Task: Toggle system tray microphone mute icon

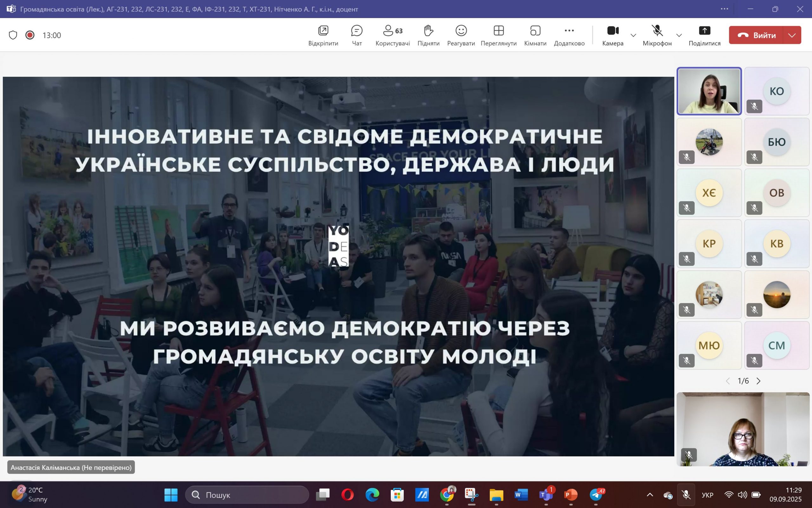Action: pos(686,495)
